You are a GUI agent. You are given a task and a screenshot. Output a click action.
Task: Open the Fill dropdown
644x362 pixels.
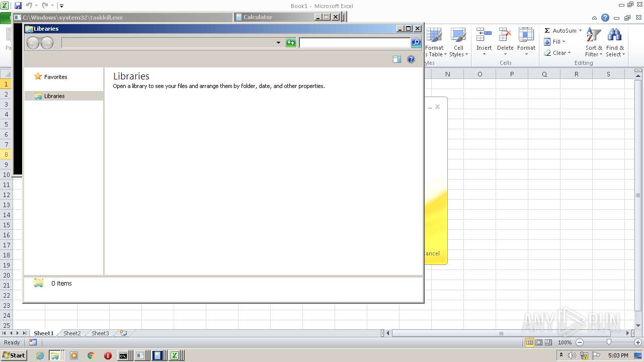555,42
